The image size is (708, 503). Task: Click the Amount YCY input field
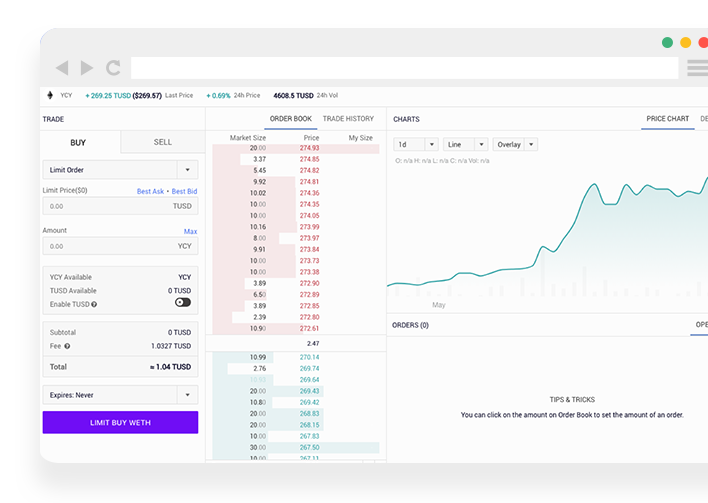click(x=120, y=246)
